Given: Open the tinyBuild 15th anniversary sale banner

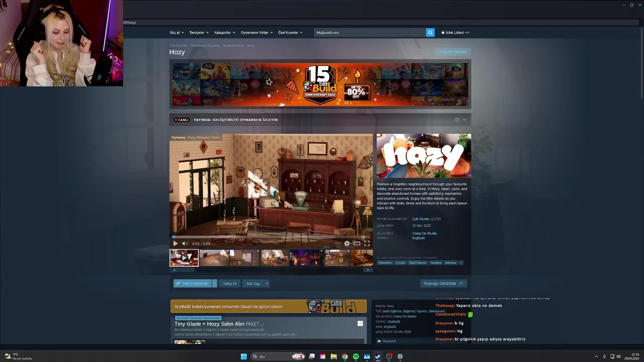Looking at the screenshot, I should click(x=320, y=84).
